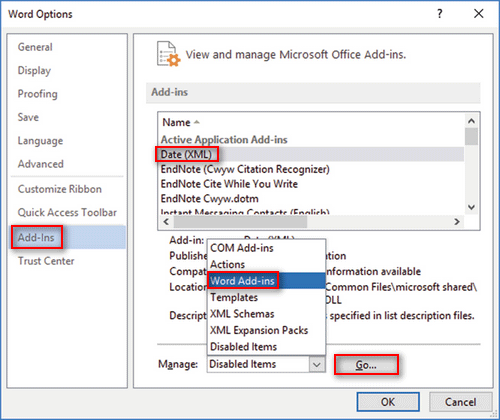This screenshot has height=420, width=500.
Task: Choose Templates from Manage list
Action: [x=266, y=297]
